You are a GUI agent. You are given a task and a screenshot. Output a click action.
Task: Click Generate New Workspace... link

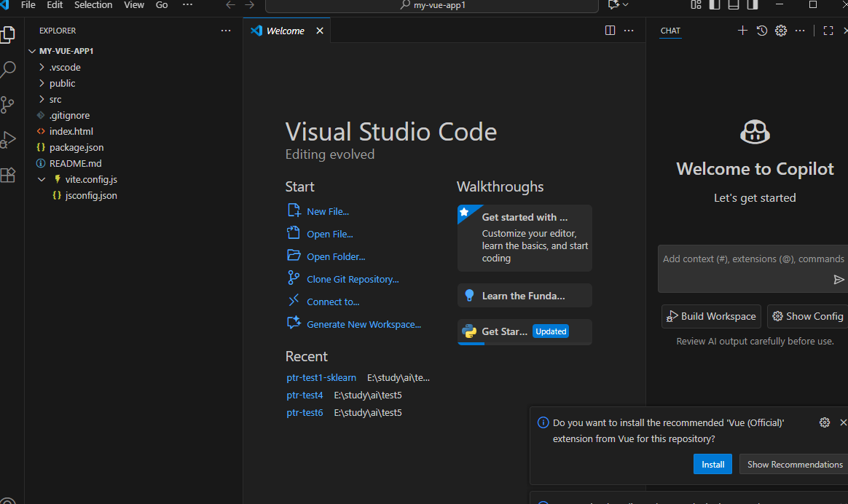[364, 324]
